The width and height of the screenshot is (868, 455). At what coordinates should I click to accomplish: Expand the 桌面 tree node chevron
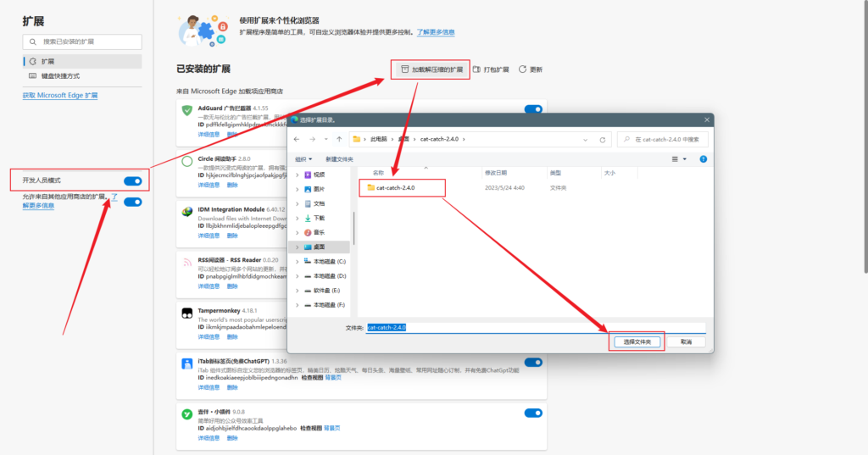tap(298, 247)
